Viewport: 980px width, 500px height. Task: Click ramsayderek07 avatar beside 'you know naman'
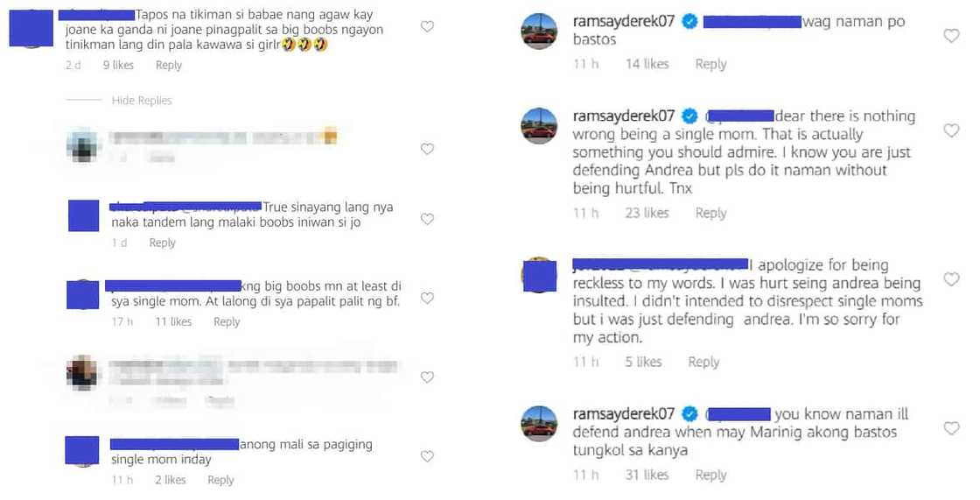[539, 422]
